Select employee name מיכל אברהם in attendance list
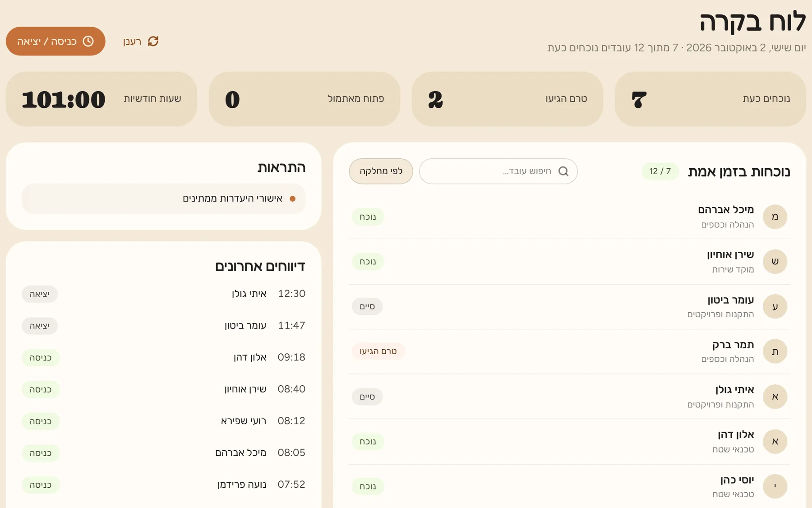The image size is (812, 508). click(726, 210)
